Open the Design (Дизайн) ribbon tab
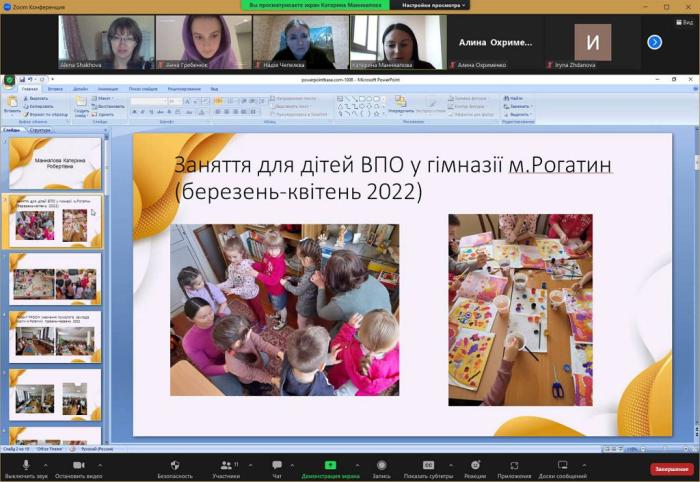 (81, 89)
